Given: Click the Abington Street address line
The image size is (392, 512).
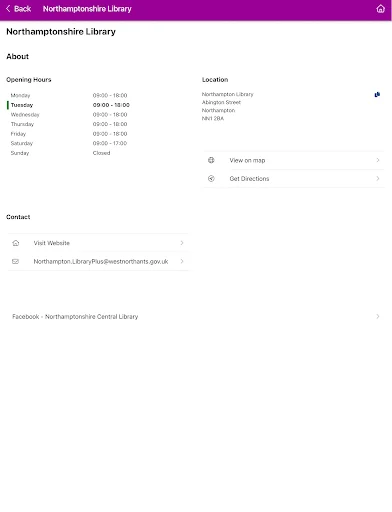Looking at the screenshot, I should point(221,103).
